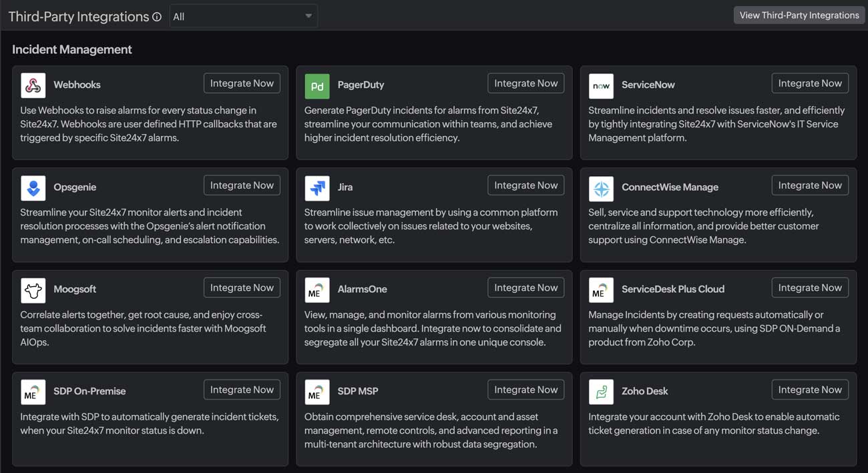The image size is (868, 473).
Task: Click the PagerDuty green logo icon
Action: [317, 85]
